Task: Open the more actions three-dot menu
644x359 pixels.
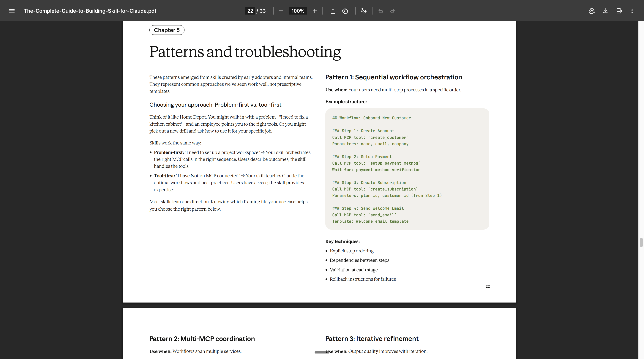Action: click(632, 11)
